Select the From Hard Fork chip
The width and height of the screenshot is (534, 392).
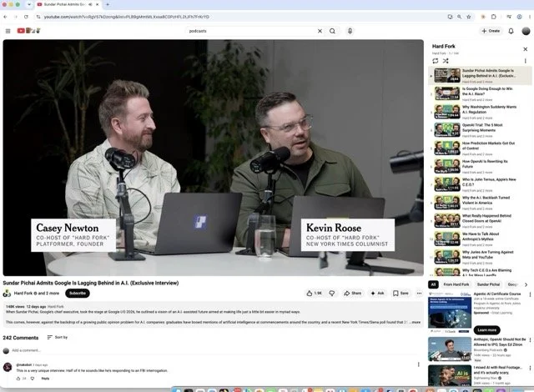pos(456,284)
